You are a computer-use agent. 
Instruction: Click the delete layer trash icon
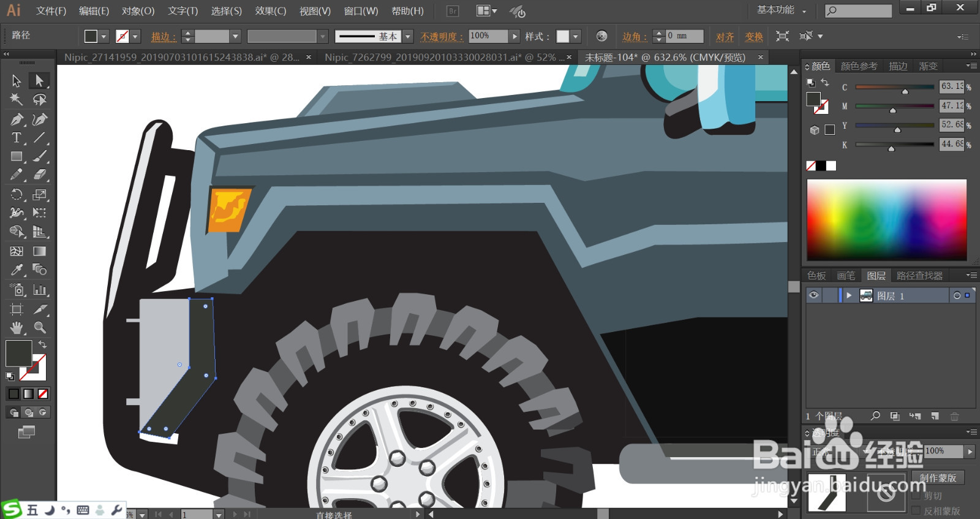pyautogui.click(x=954, y=416)
